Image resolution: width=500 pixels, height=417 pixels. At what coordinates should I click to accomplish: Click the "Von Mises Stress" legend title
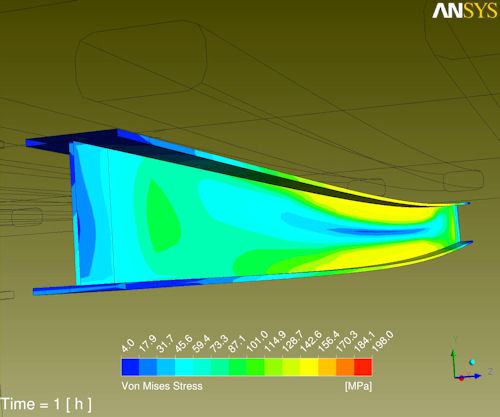coord(162,386)
